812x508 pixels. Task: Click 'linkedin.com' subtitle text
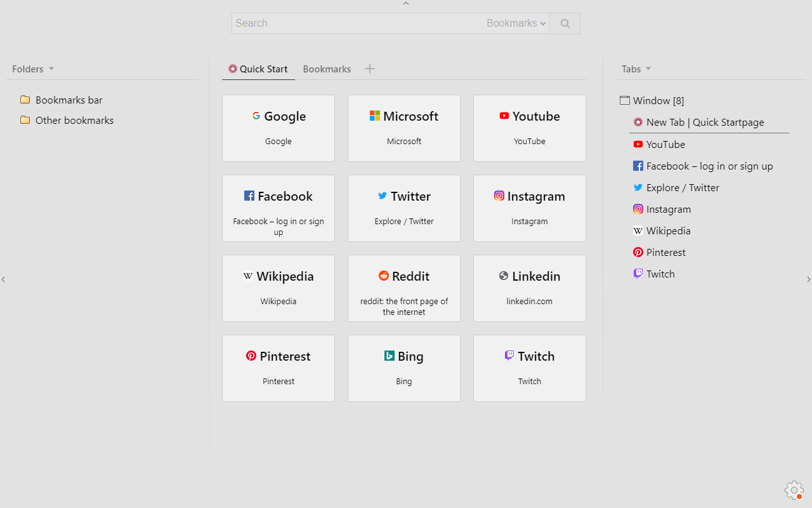coord(530,301)
